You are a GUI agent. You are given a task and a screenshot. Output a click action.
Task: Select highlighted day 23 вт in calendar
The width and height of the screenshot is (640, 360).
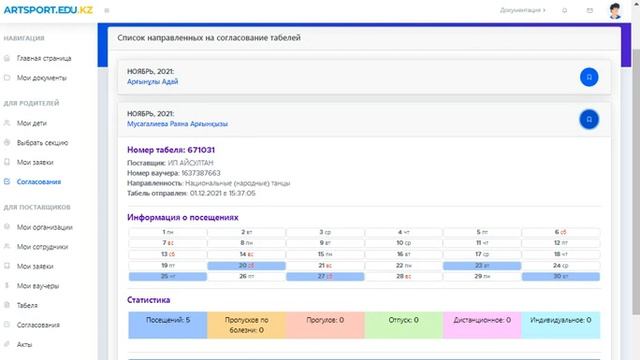tap(482, 266)
